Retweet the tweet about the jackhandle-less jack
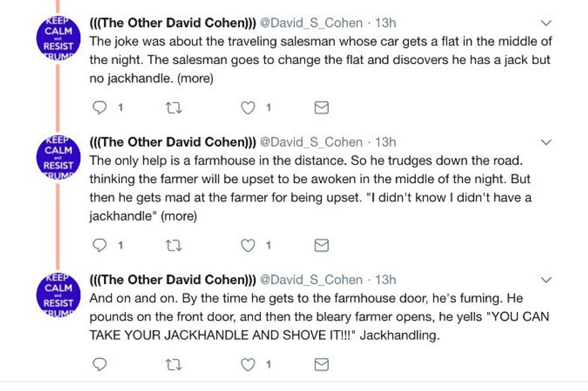Screen dimensions: 588x391 173,109
